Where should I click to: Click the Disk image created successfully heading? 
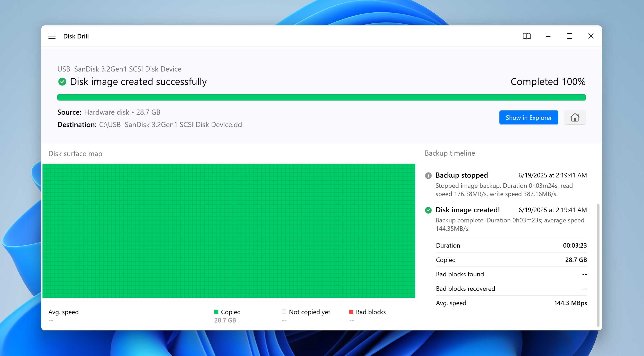point(138,82)
